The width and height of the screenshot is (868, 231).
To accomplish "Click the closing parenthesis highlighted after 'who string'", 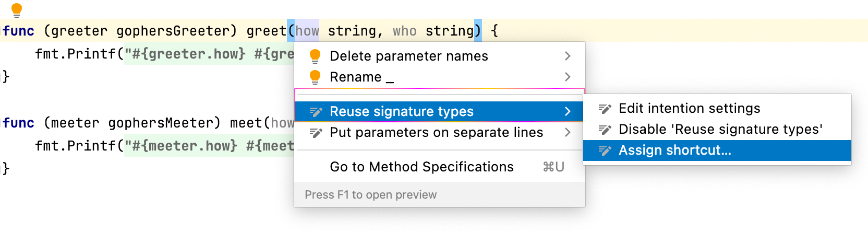I will tap(478, 31).
